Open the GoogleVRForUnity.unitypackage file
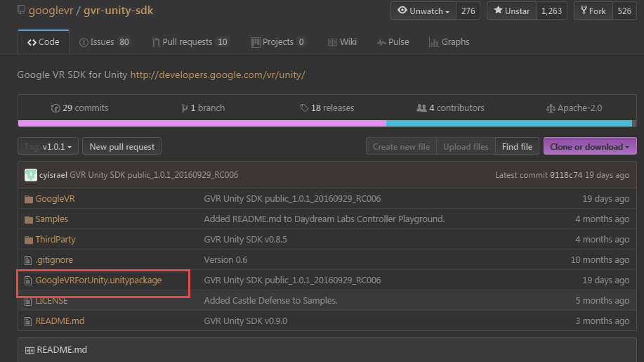Viewport: 644px width, 362px height. 98,280
